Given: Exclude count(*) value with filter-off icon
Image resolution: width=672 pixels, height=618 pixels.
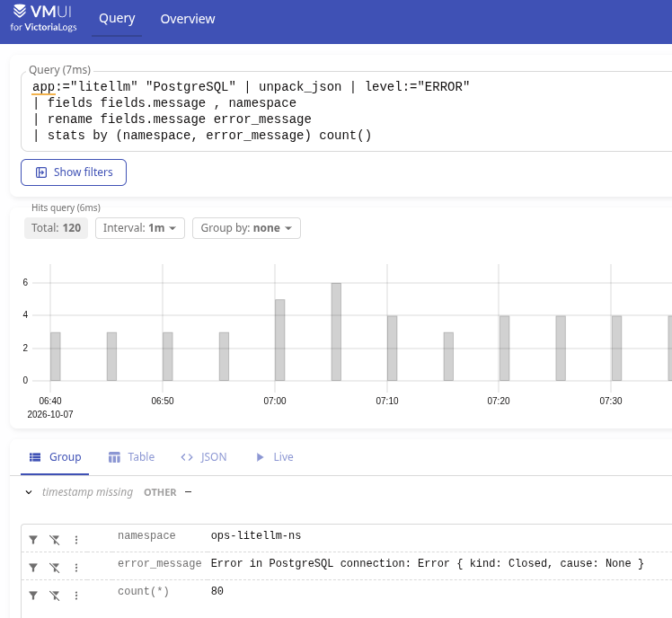Looking at the screenshot, I should tap(55, 596).
